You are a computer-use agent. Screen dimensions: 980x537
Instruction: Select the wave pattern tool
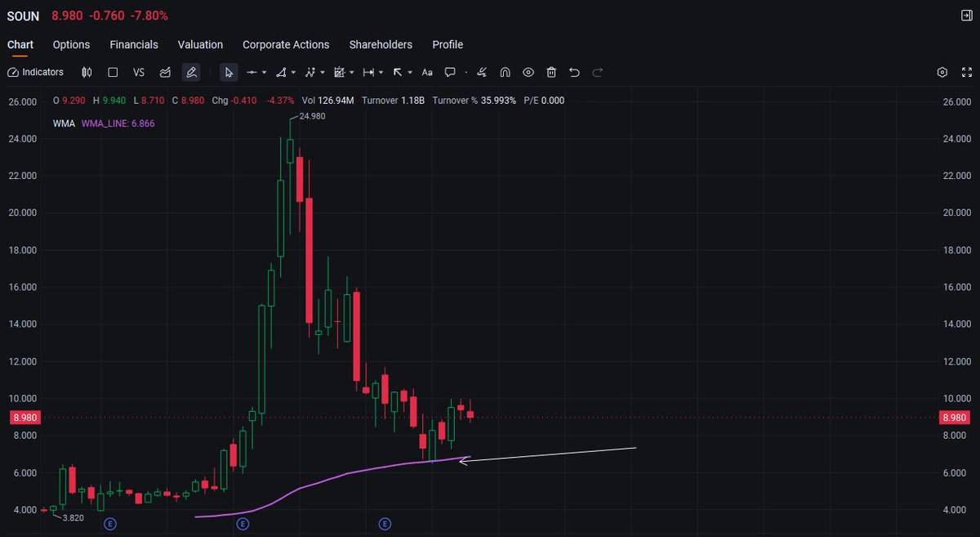(x=310, y=72)
